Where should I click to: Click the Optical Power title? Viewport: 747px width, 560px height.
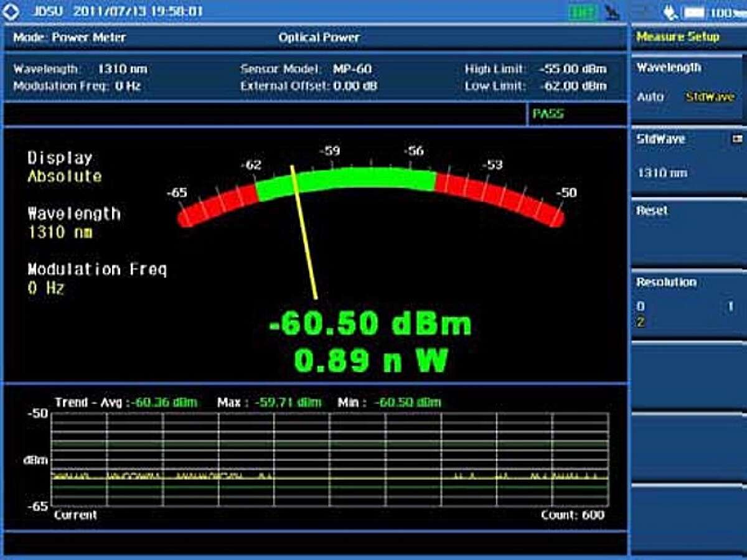(319, 37)
